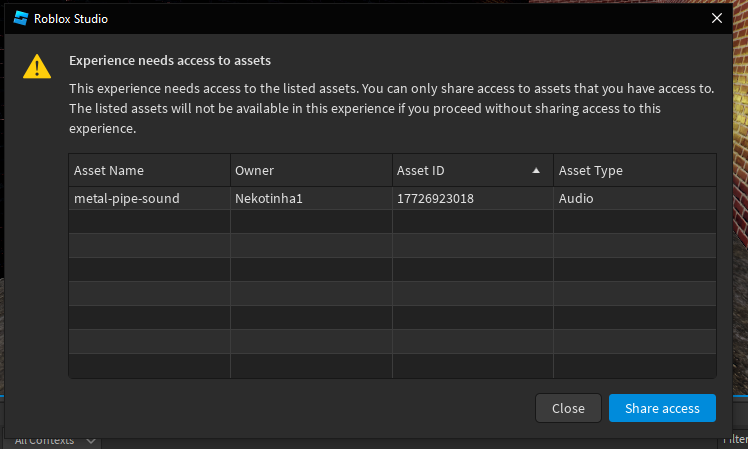
Task: Select asset ID 17726923018 cell
Action: coord(473,198)
